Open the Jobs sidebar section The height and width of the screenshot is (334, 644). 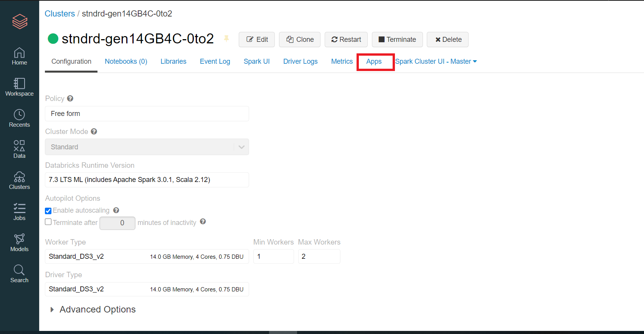[19, 212]
